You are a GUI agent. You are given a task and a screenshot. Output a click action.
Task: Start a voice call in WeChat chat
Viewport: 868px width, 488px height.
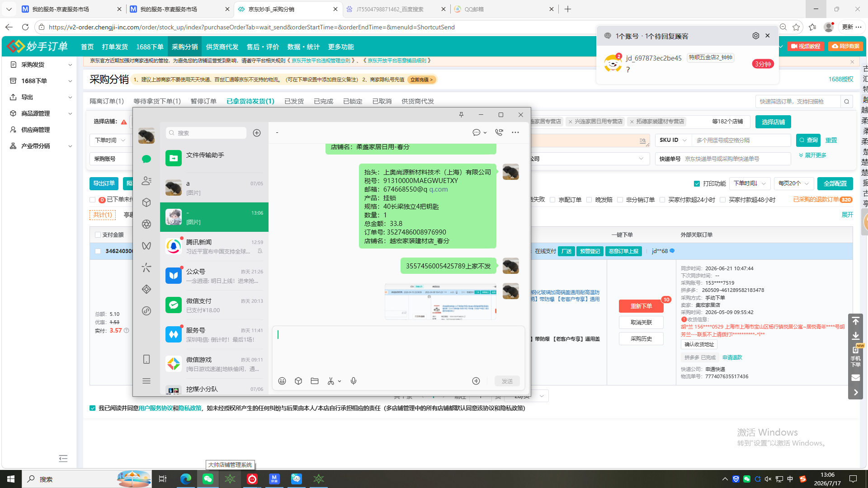[499, 132]
